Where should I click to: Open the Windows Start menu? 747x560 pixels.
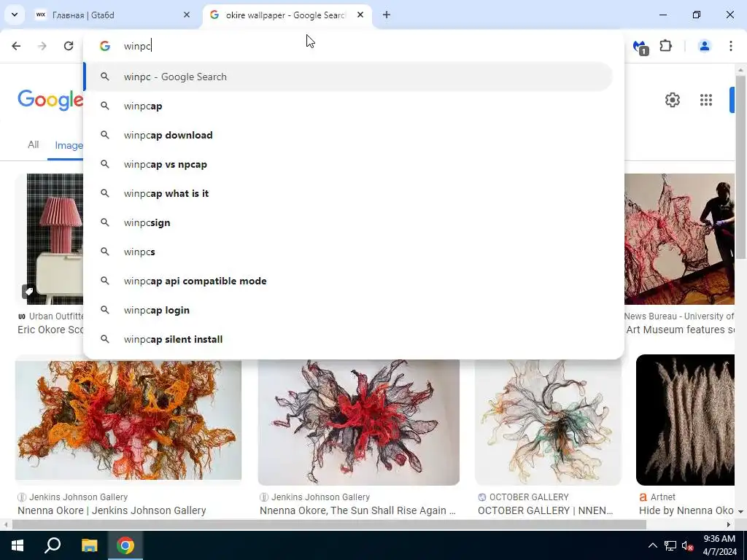(18, 545)
